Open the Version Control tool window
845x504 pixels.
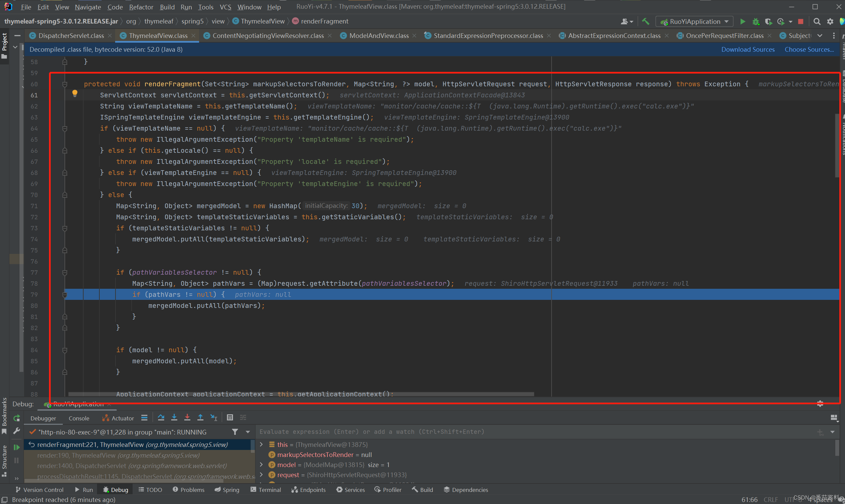tap(39, 490)
